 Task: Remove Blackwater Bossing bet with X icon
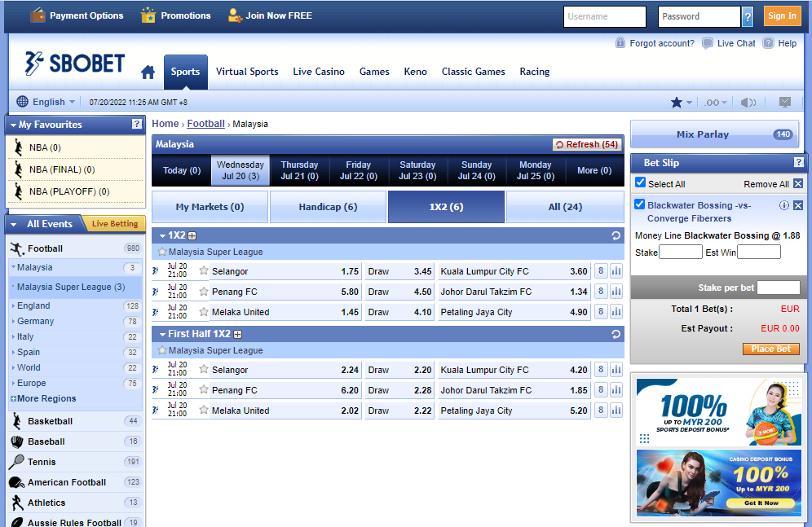[x=798, y=205]
